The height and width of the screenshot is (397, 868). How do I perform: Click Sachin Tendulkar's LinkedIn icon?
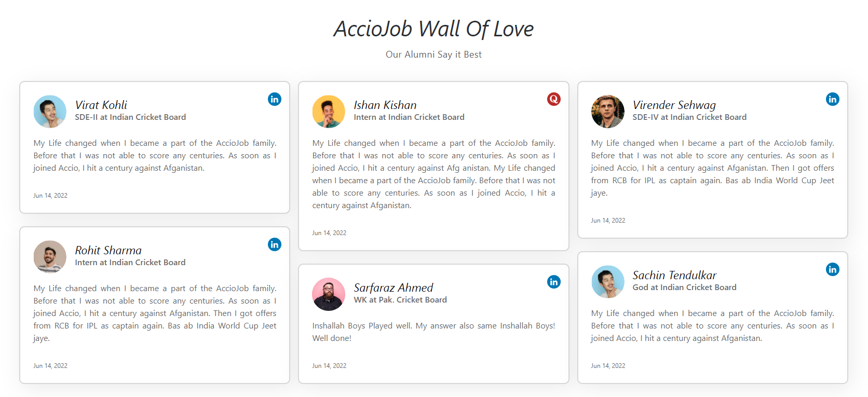(x=832, y=269)
